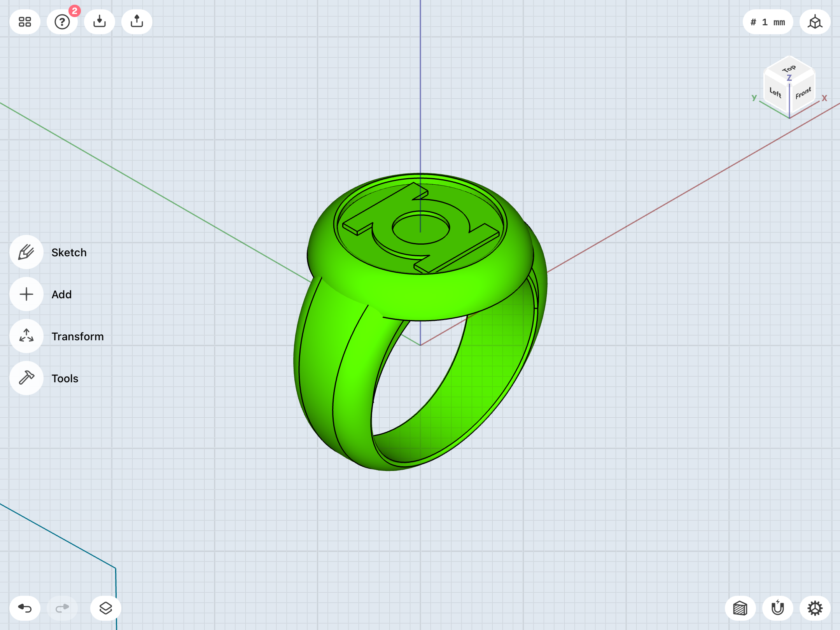Open the Tools menu label
The height and width of the screenshot is (630, 840).
click(65, 378)
